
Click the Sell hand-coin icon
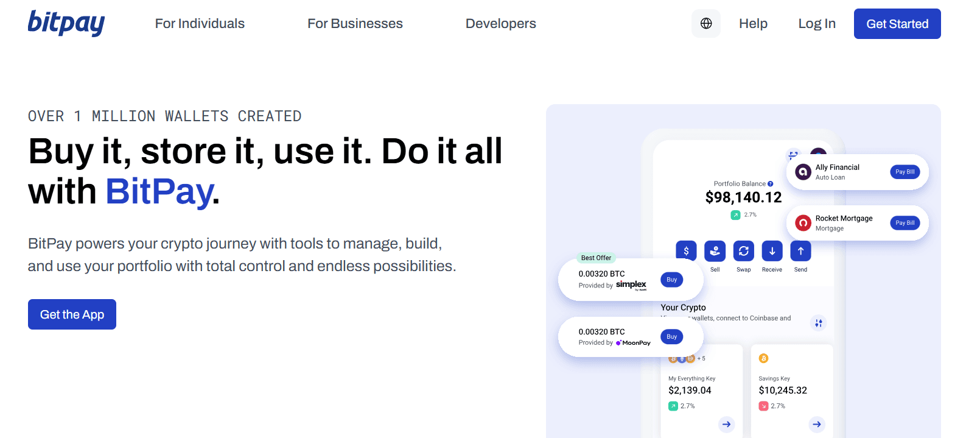coord(715,250)
